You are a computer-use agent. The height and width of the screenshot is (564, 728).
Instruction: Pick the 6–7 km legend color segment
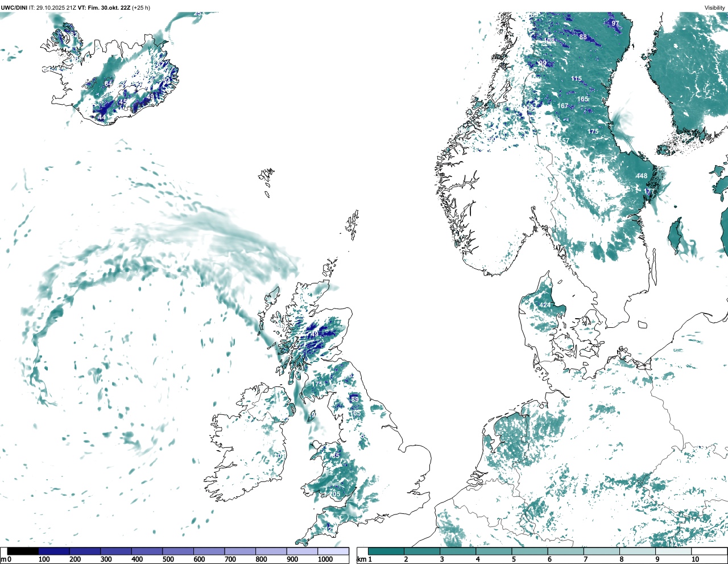pos(565,551)
